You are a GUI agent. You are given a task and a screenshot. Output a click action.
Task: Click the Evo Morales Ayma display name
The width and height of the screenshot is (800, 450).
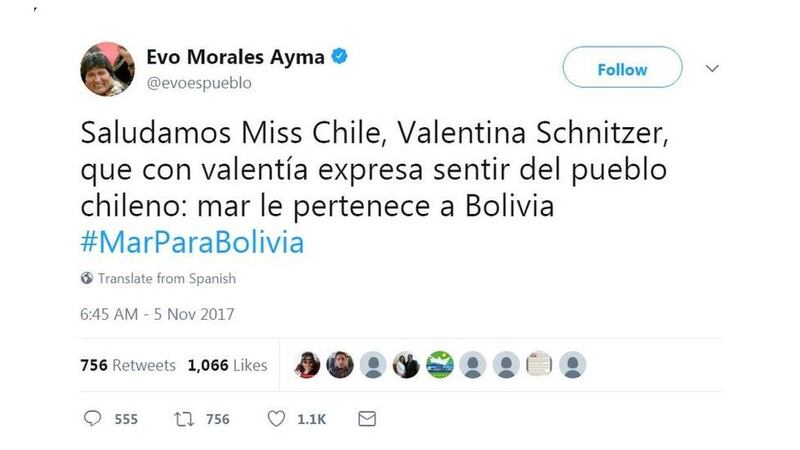click(235, 57)
